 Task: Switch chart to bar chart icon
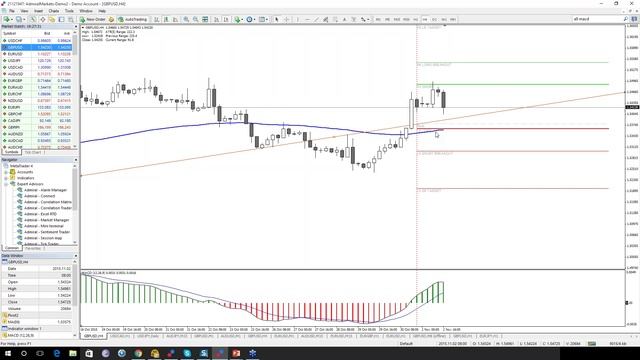tap(156, 19)
